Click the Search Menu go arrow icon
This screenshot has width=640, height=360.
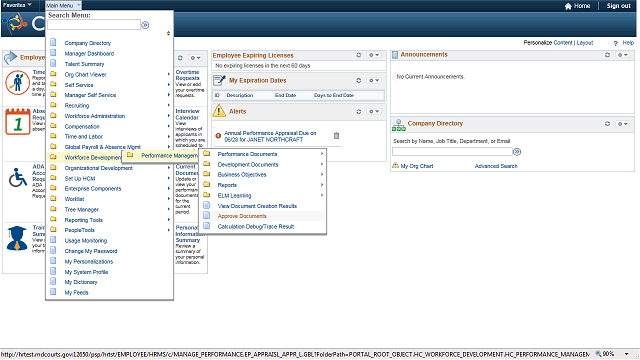coord(145,25)
